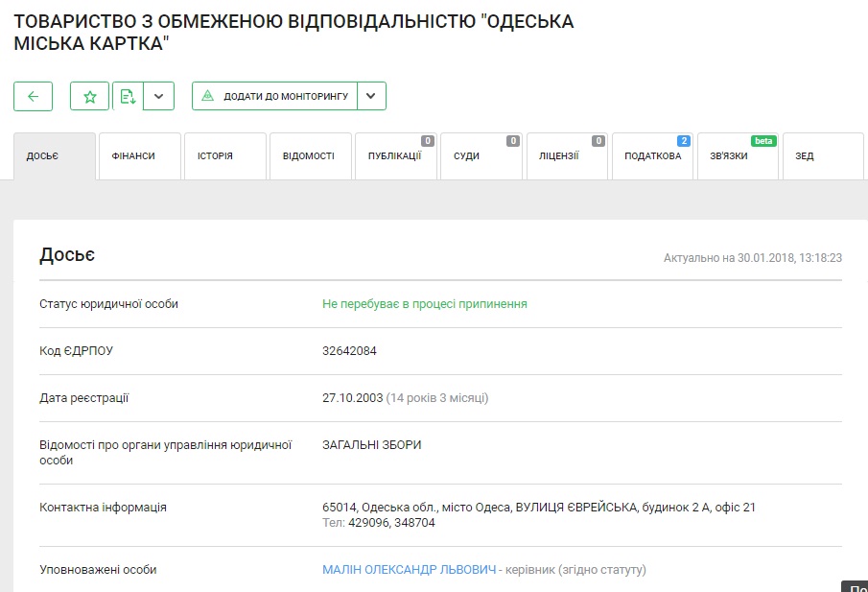The height and width of the screenshot is (592, 868).
Task: Click the export document icon
Action: [x=129, y=96]
